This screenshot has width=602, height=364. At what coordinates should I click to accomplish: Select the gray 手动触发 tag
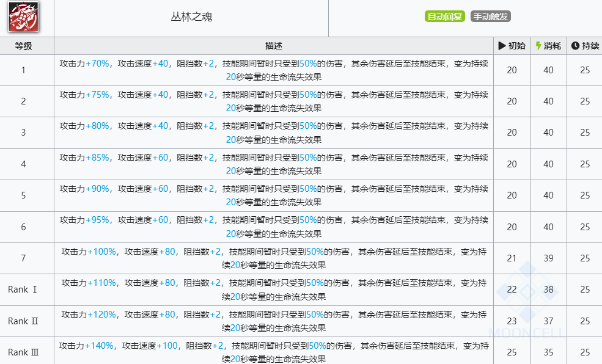coord(490,16)
